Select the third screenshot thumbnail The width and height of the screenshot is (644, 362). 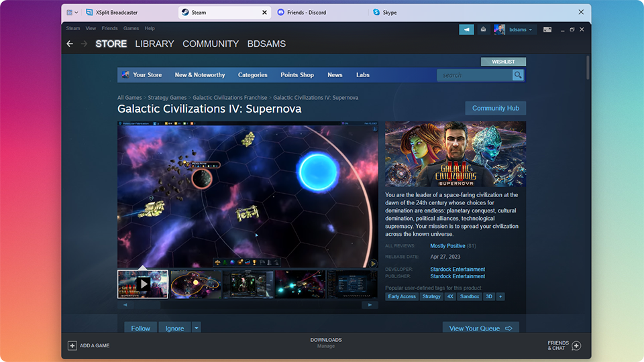pos(248,284)
